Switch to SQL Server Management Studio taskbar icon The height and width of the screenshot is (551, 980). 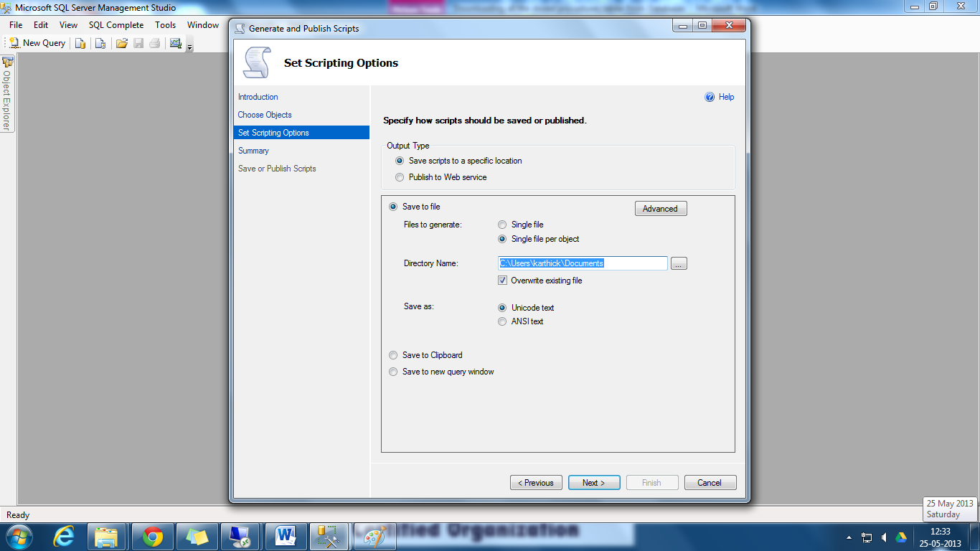pyautogui.click(x=329, y=537)
